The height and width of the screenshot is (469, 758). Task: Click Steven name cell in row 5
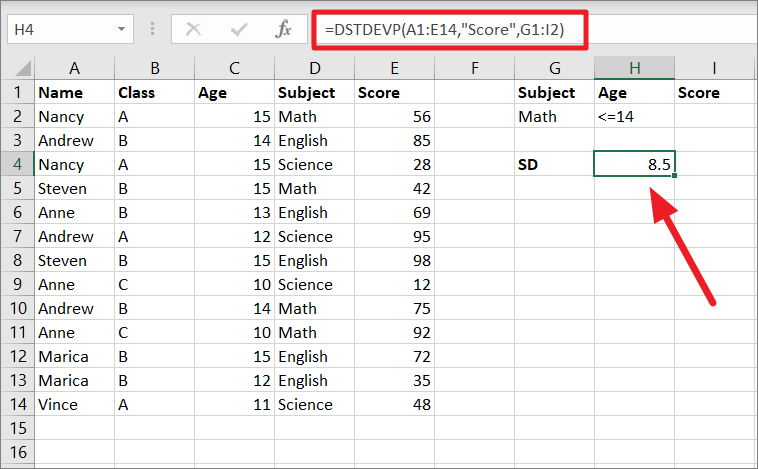pos(74,189)
